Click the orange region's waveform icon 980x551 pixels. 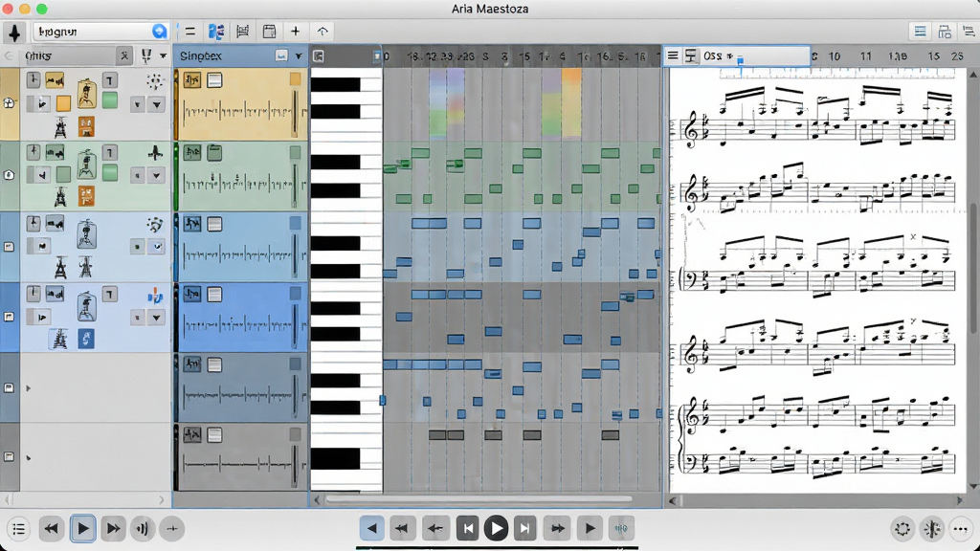pos(192,80)
